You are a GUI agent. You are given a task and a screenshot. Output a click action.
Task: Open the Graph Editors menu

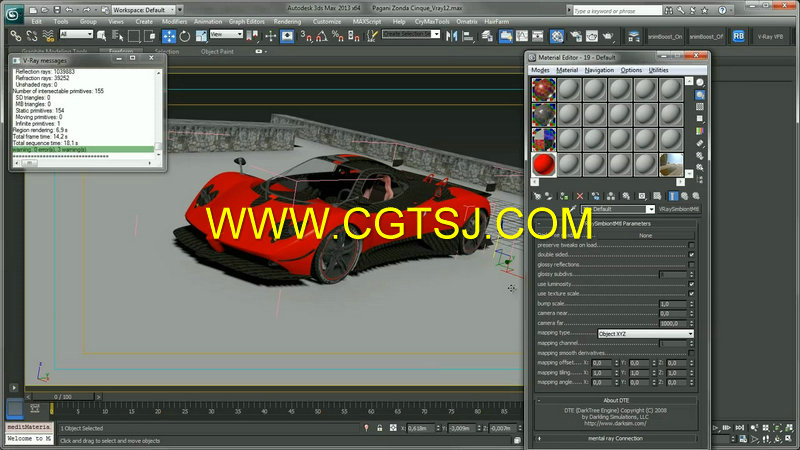[x=246, y=22]
